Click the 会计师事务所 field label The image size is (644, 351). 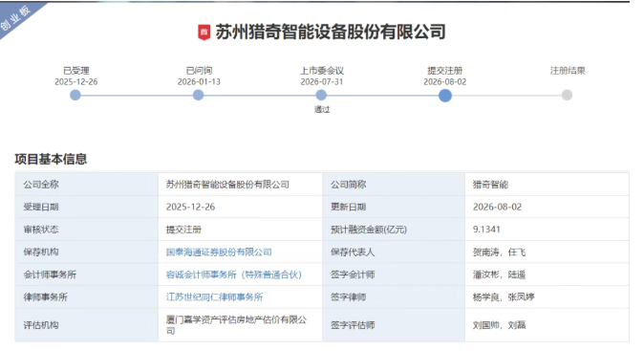pos(50,274)
